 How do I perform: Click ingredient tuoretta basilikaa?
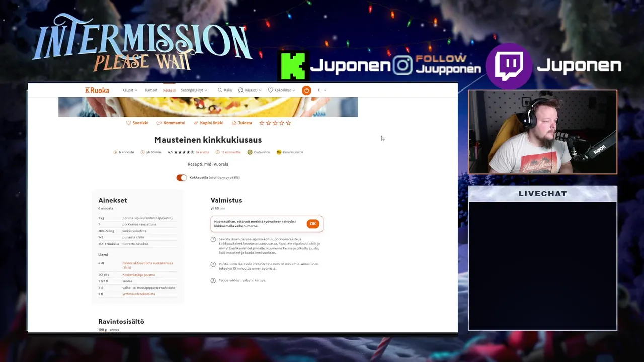pyautogui.click(x=135, y=244)
